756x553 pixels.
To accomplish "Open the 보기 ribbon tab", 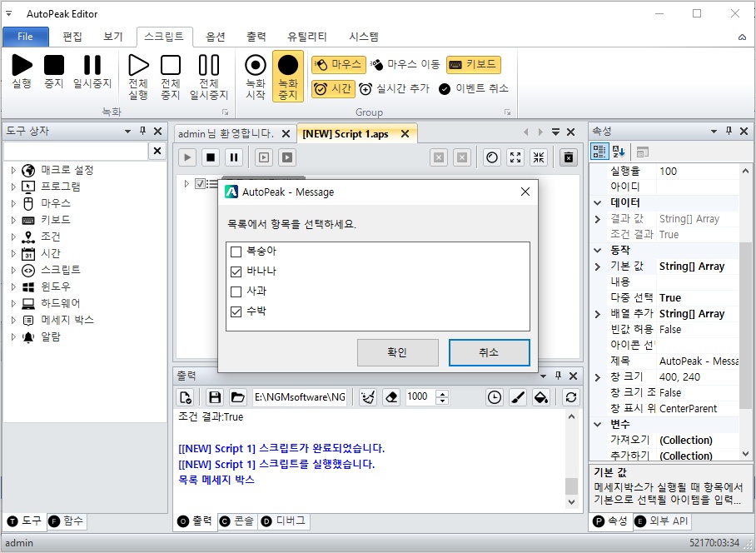I will [x=113, y=37].
